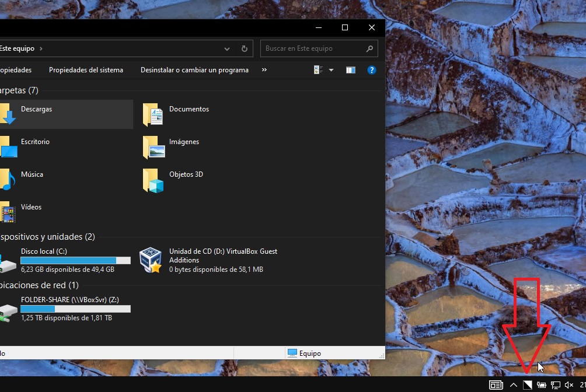The height and width of the screenshot is (392, 586).
Task: Show hidden system tray icons
Action: coord(513,385)
